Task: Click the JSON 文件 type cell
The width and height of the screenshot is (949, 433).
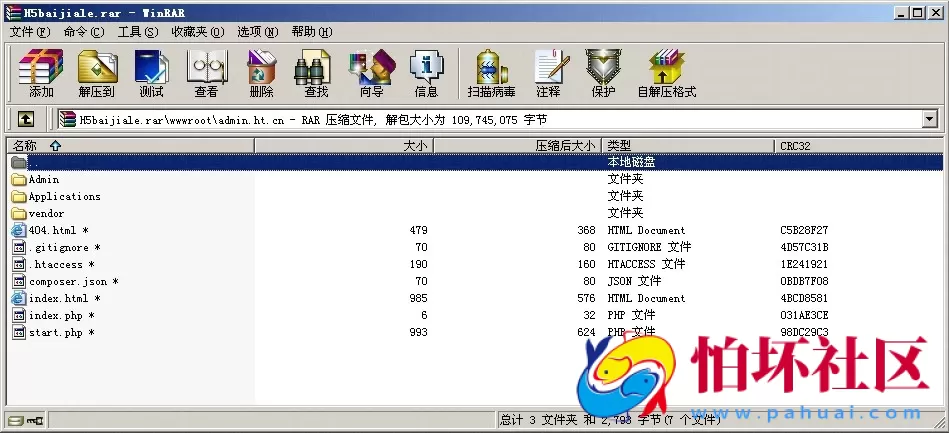Action: [x=634, y=281]
